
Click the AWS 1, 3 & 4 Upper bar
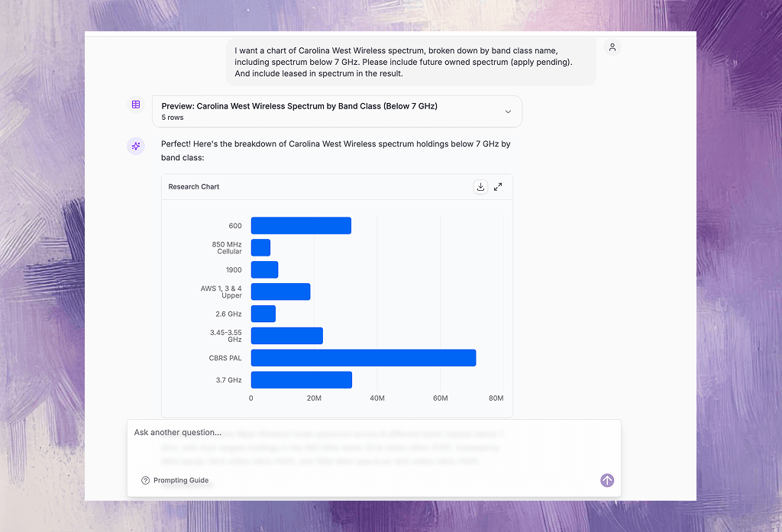pos(280,292)
